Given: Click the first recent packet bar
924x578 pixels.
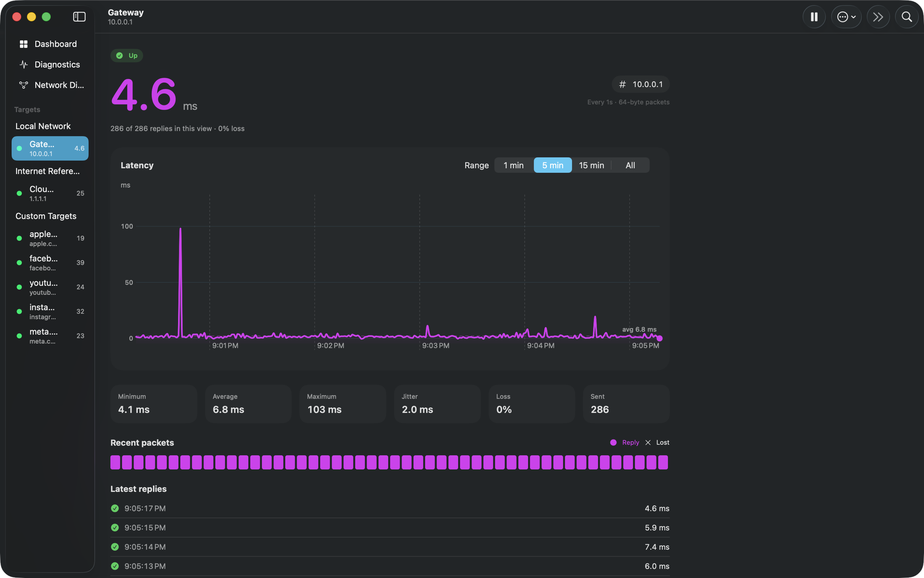Looking at the screenshot, I should [x=115, y=462].
